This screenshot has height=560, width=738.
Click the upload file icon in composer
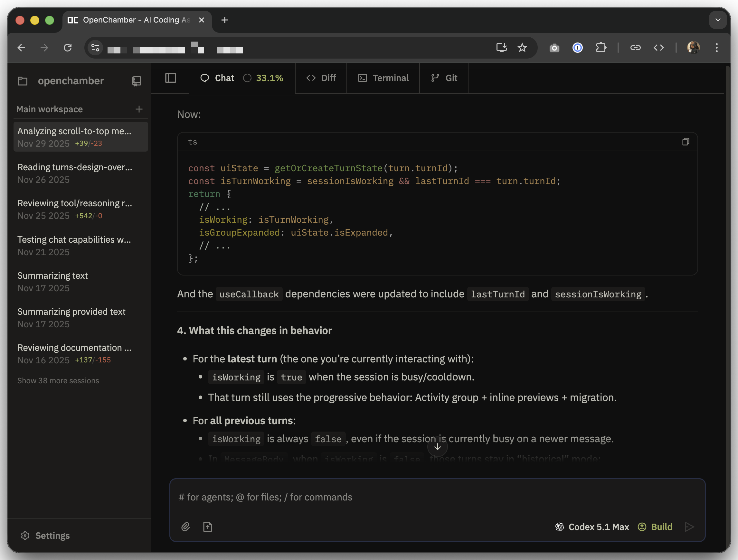pos(207,527)
